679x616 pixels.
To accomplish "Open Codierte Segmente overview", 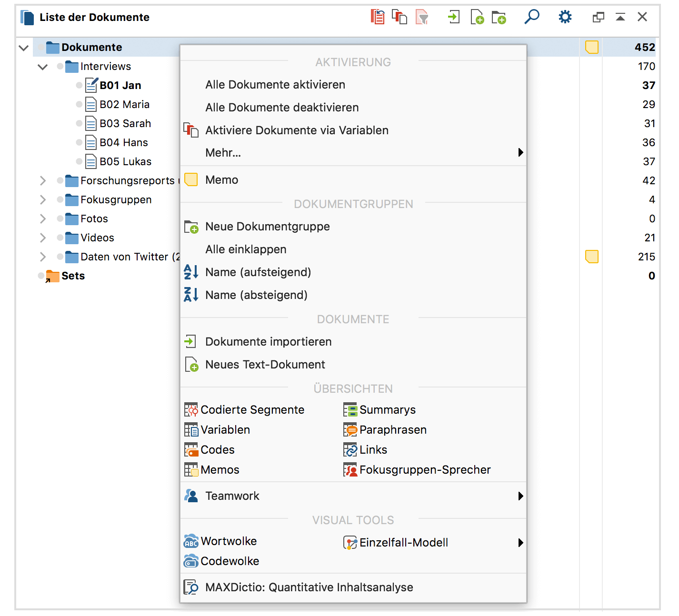I will (252, 410).
